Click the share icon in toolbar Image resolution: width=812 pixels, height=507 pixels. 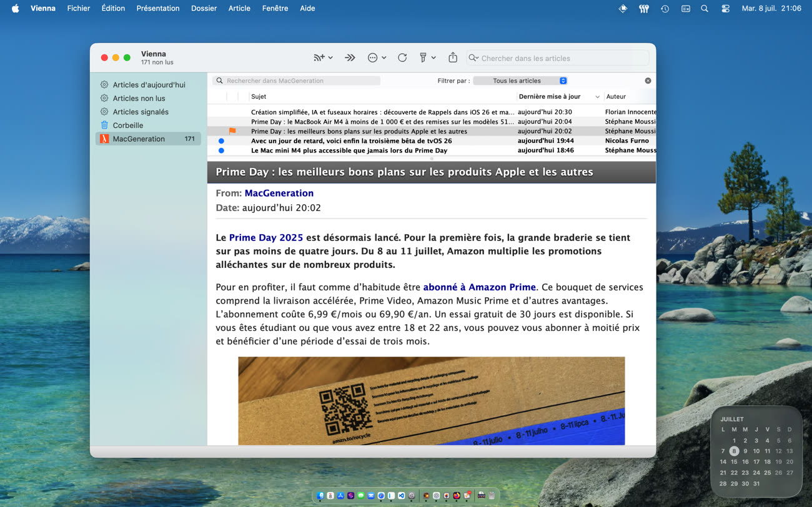coord(453,57)
